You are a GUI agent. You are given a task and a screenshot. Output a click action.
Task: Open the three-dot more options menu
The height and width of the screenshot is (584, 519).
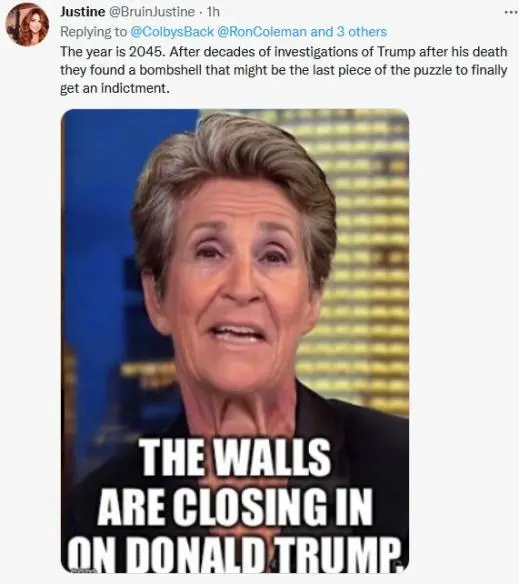pos(510,12)
